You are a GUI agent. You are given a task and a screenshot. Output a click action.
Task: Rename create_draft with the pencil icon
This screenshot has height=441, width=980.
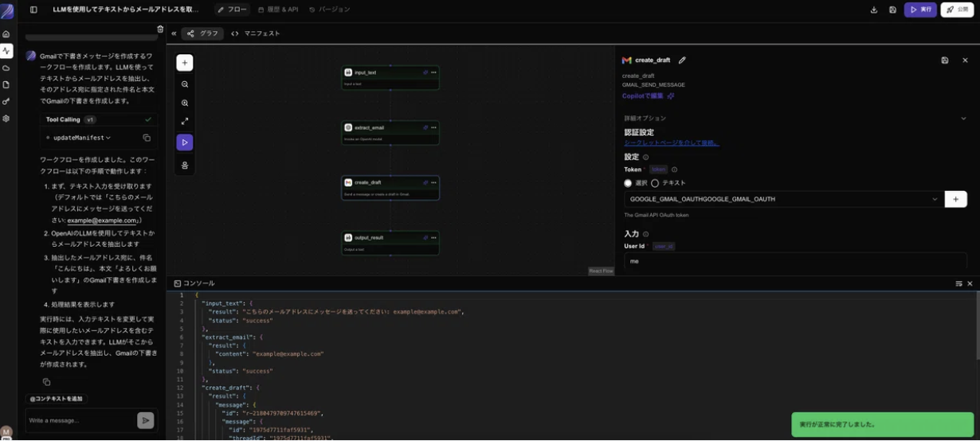(x=682, y=60)
